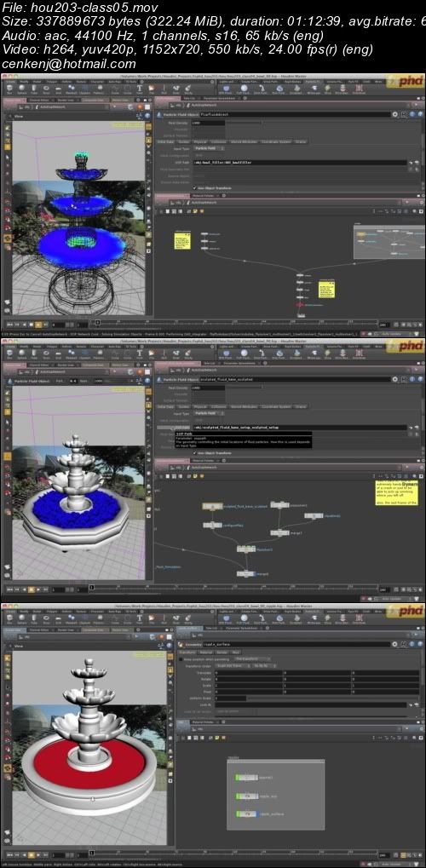Open Input Type dropdown for FlipFluidobject
Viewport: 426px width, 868px height.
(208, 148)
